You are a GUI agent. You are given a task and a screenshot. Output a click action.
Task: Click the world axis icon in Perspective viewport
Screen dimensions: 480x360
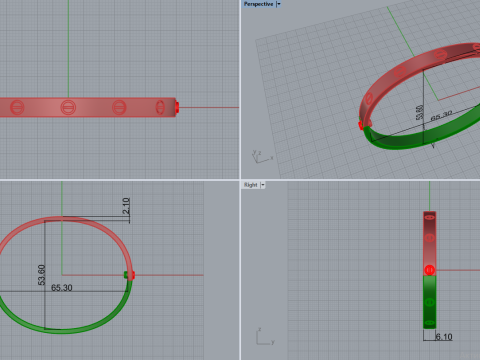[262, 156]
